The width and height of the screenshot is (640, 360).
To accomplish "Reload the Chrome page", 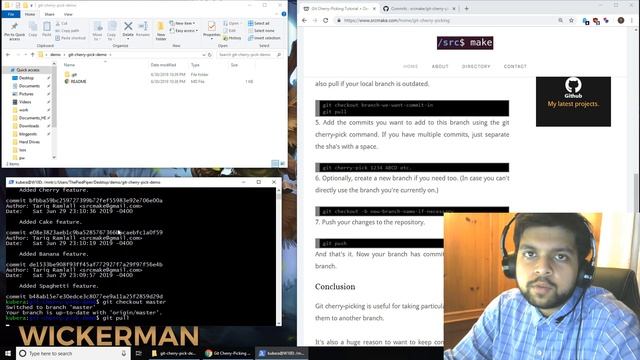I will point(325,20).
